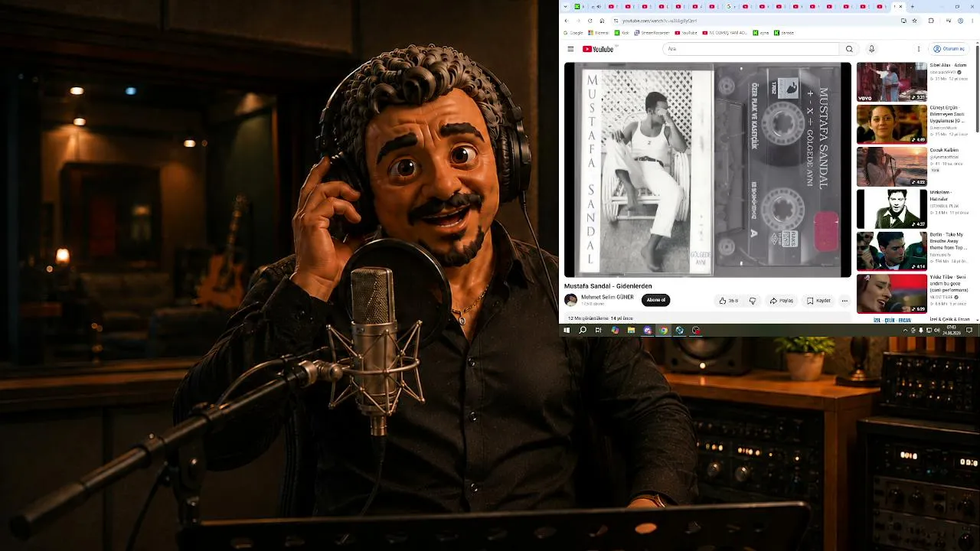Open the NE OLMUŞ YANİ bookmark

tap(725, 33)
